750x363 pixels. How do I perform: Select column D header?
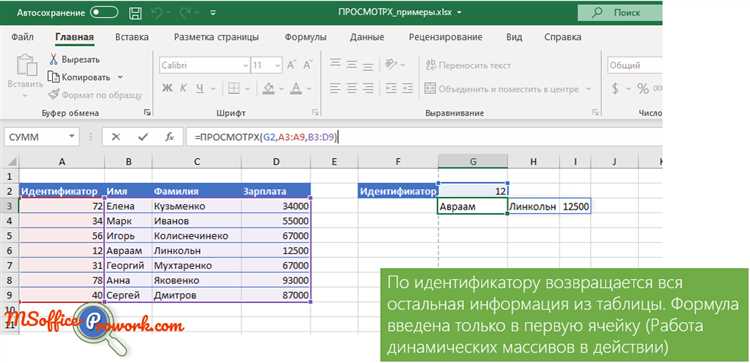click(x=276, y=162)
